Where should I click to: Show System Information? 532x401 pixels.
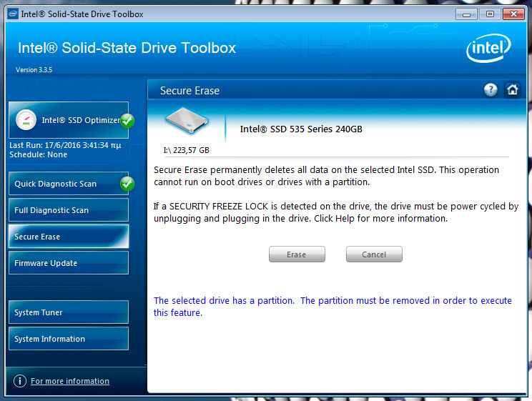[69, 339]
